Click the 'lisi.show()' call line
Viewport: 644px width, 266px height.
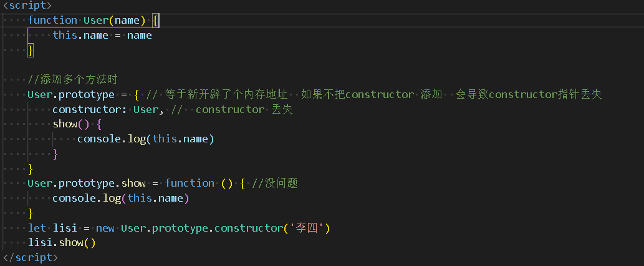tap(61, 242)
